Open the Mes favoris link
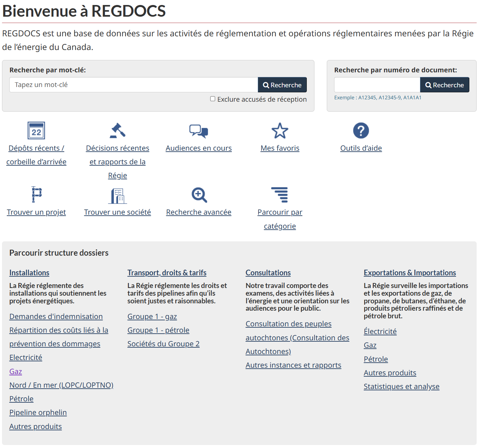 280,148
